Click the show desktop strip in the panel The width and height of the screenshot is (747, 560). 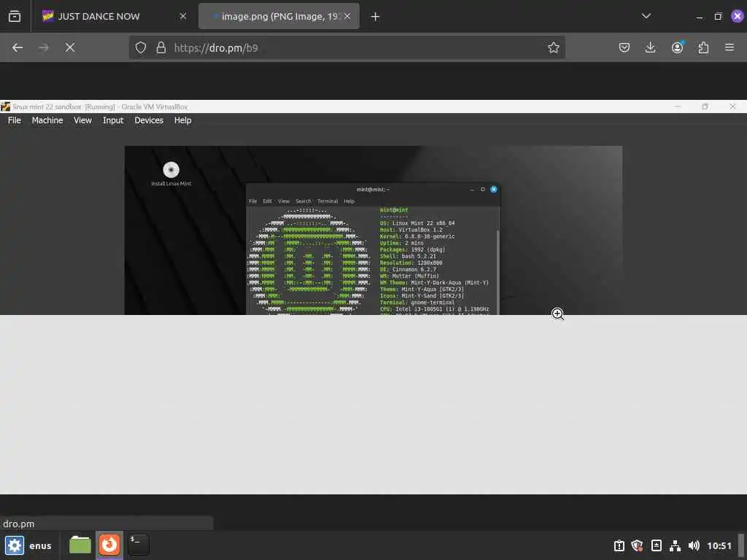pos(741,545)
